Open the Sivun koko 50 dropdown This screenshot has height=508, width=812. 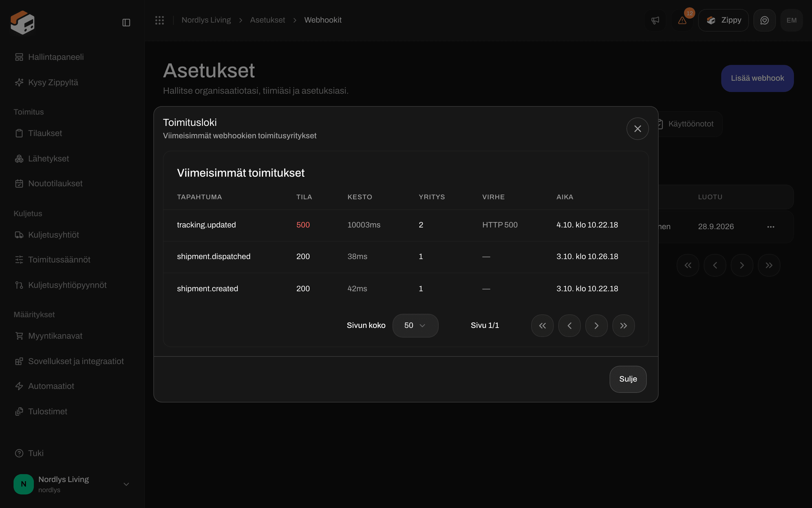click(415, 326)
